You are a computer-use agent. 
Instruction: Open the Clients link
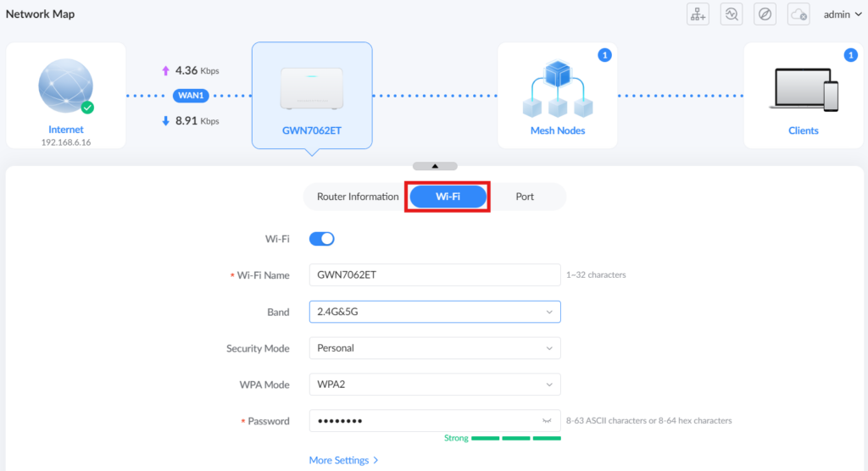click(804, 130)
